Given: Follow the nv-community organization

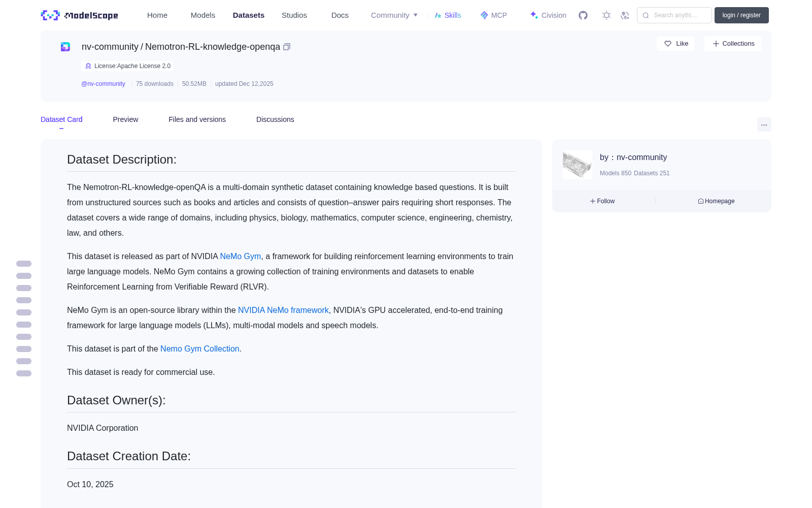Looking at the screenshot, I should (x=602, y=201).
